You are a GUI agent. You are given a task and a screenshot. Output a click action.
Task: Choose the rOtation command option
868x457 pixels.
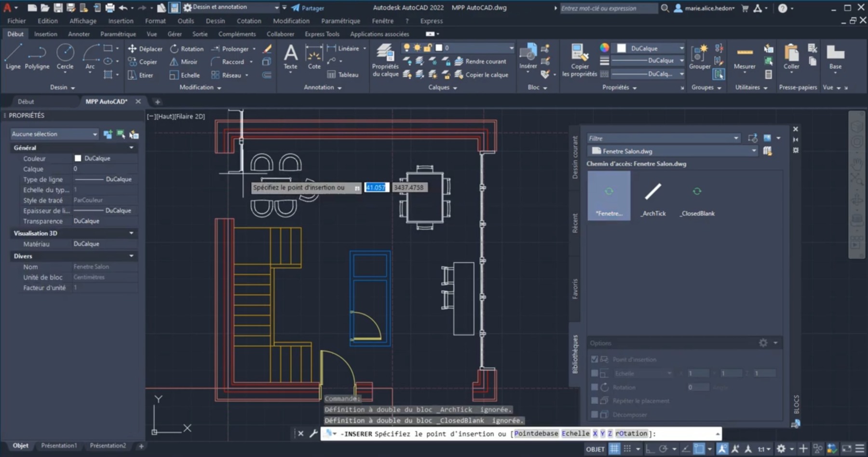(x=631, y=433)
